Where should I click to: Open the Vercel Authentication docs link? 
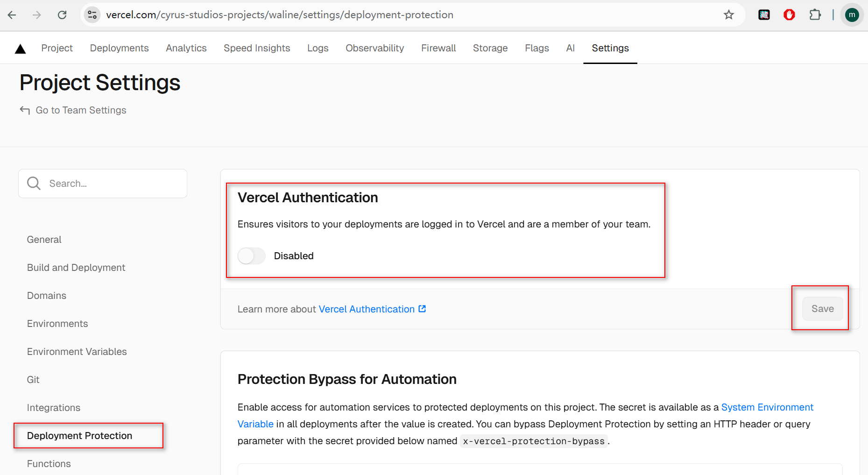[367, 309]
